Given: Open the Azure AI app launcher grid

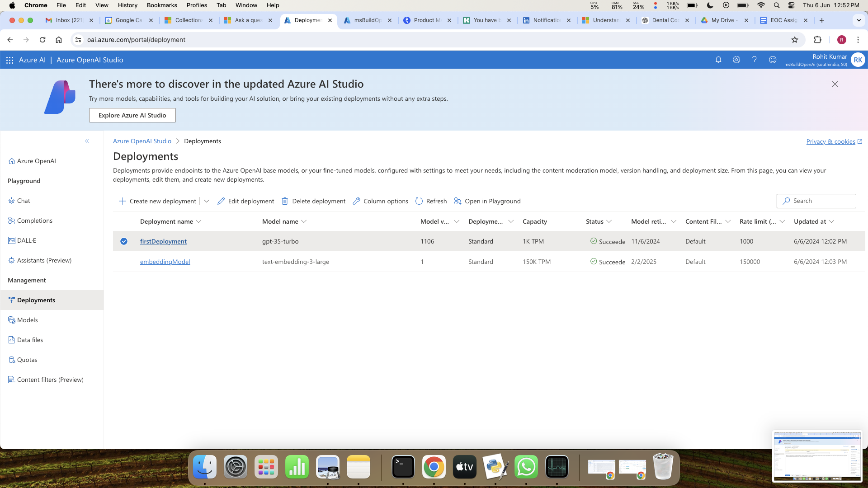Looking at the screenshot, I should [x=9, y=60].
